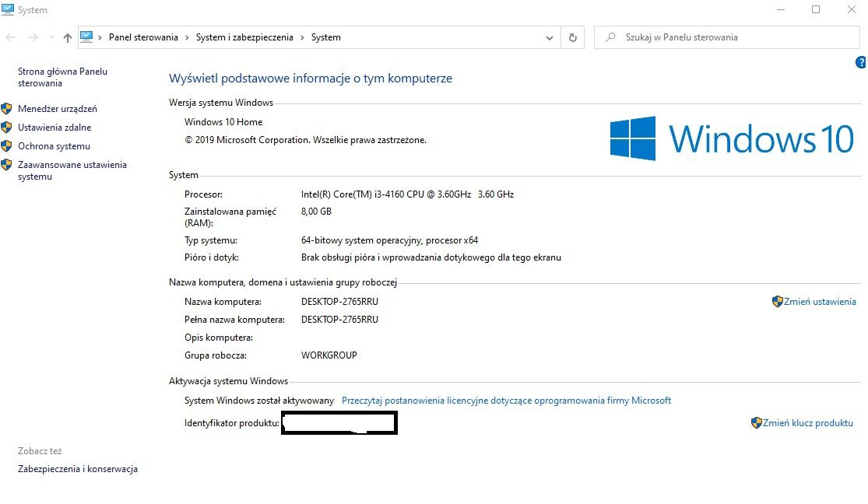Click the shield icon beside 'Zaawansowane ustawienia systemu'

7,165
